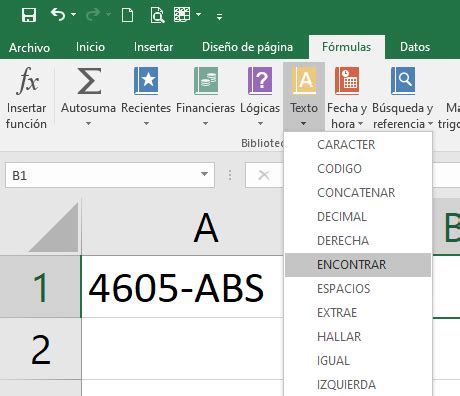Click the grid table icon in quick access
This screenshot has width=460, height=396.
pyautogui.click(x=182, y=15)
